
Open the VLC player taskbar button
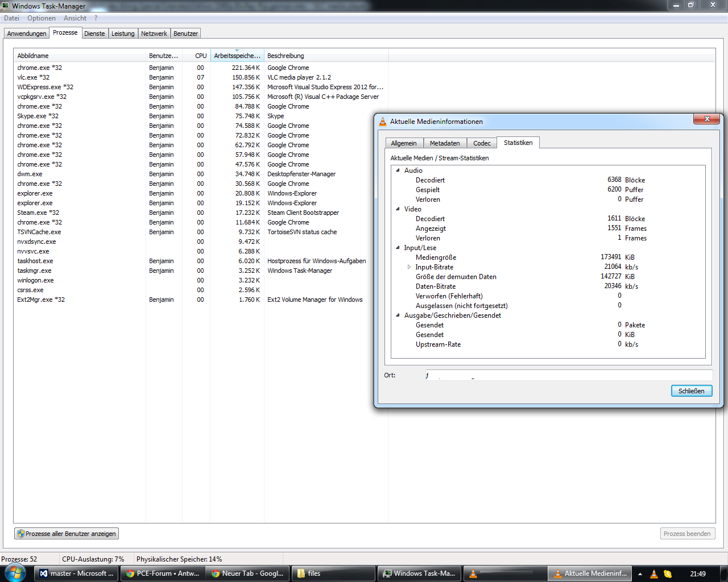click(504, 573)
